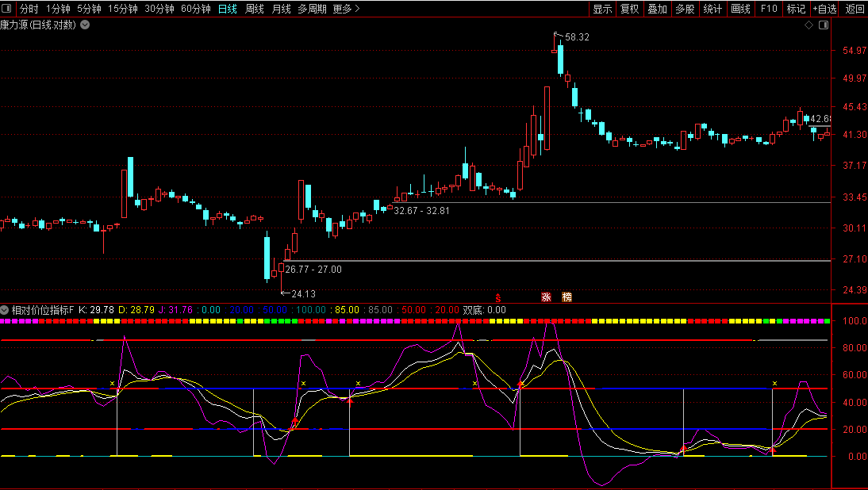
Task: Click the 返回 back button
Action: pos(855,9)
